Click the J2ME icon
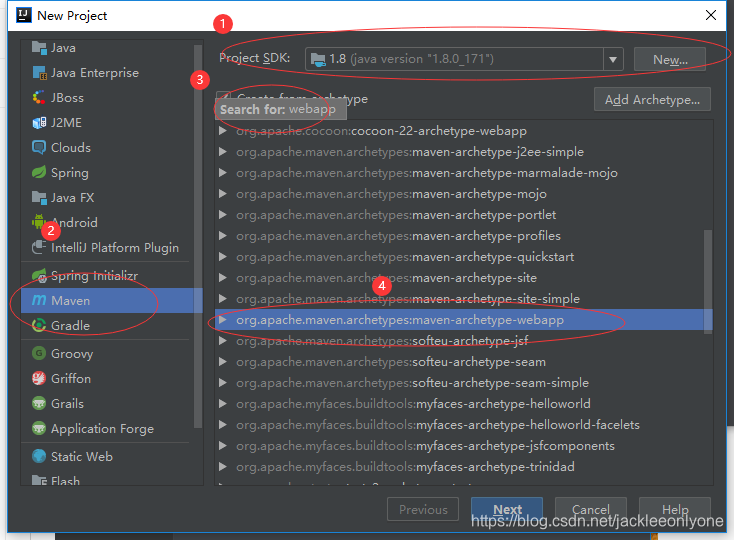The image size is (734, 540). (x=39, y=123)
